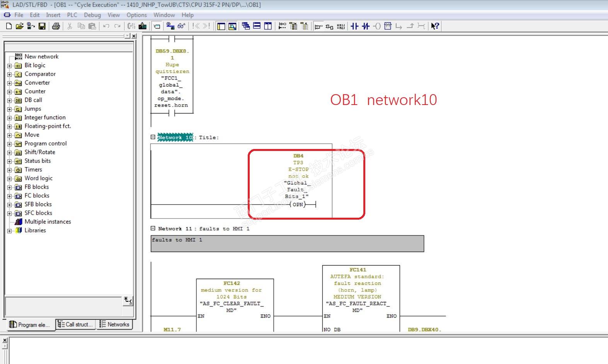Insert a normally closed contact

366,26
